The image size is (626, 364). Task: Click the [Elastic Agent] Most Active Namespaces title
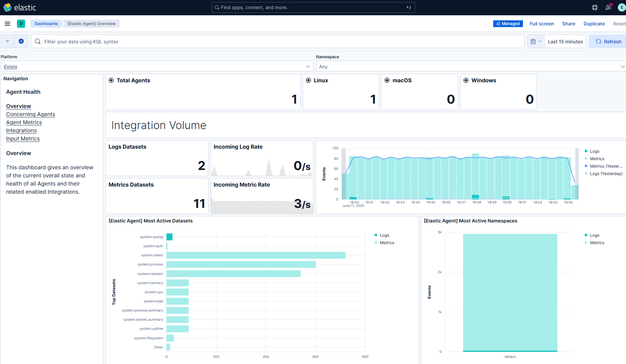point(470,221)
